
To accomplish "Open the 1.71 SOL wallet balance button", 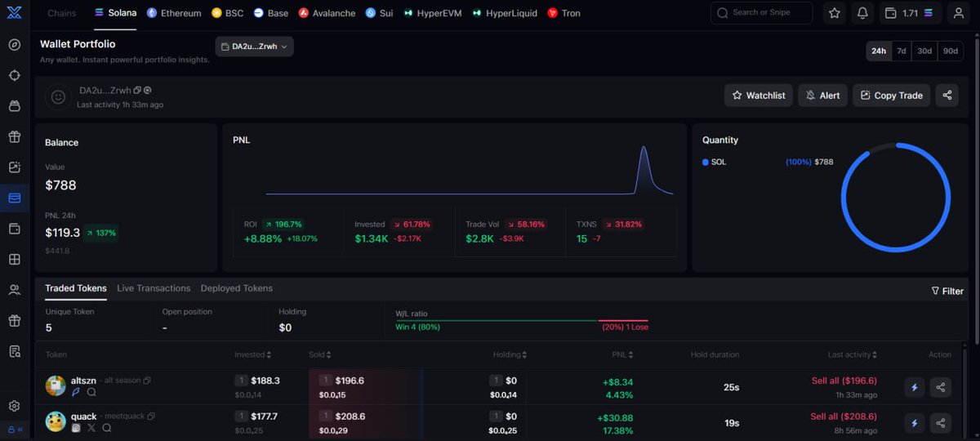I will (x=909, y=13).
